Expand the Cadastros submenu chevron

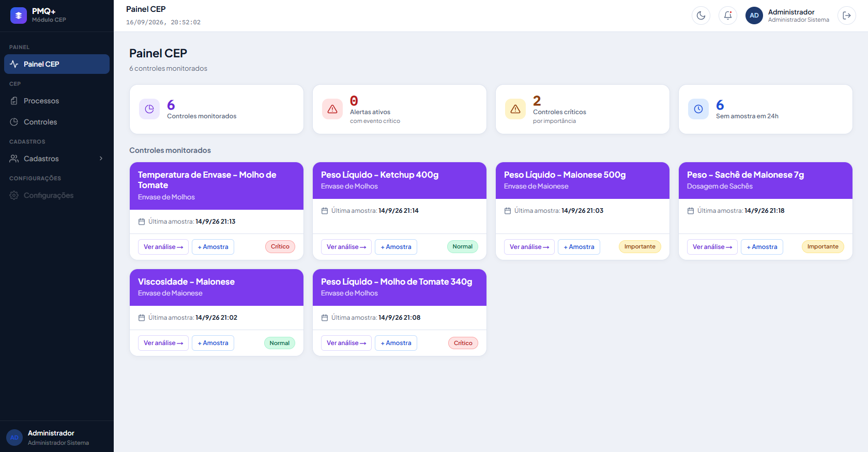click(x=101, y=159)
